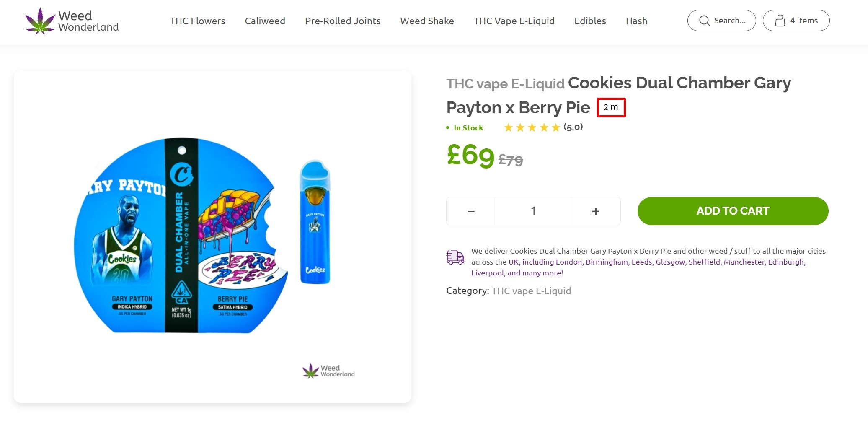Open THC Flowers menu
Screen dimensions: 868x436
(197, 21)
